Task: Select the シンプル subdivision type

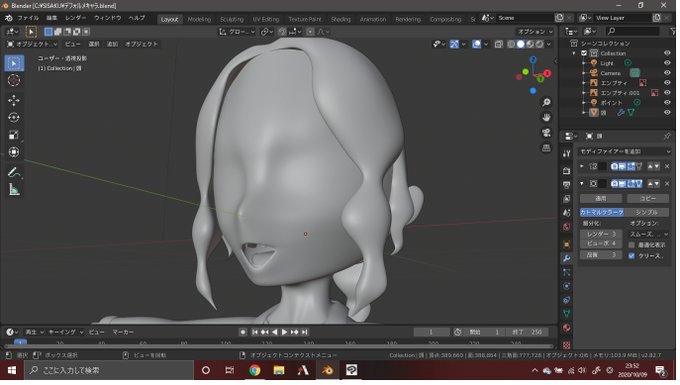Action: coord(647,212)
